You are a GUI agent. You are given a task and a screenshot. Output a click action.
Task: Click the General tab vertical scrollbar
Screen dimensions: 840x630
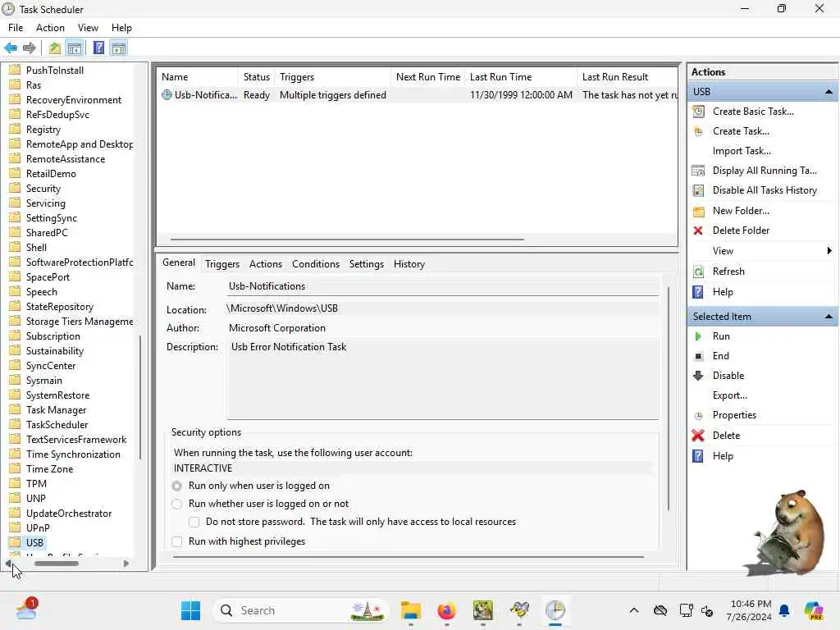coord(668,399)
